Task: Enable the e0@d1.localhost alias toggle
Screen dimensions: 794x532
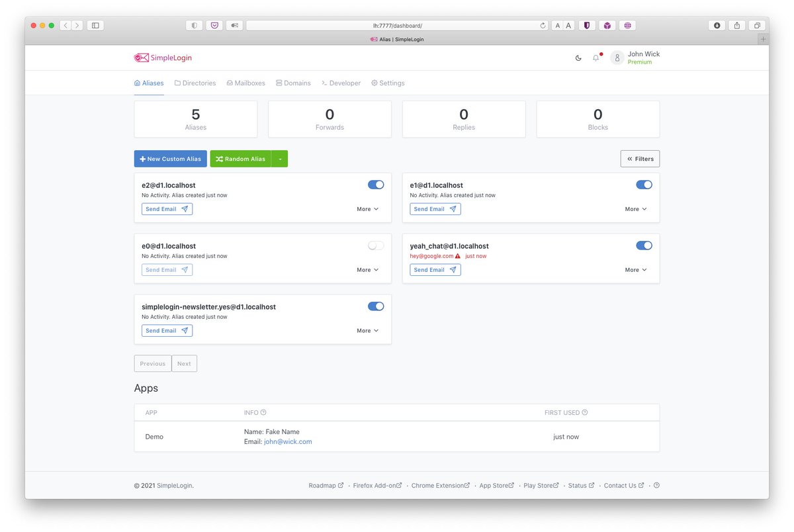Action: [375, 245]
